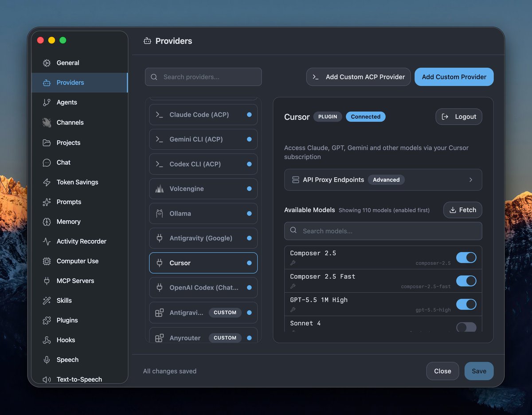The width and height of the screenshot is (532, 415).
Task: Switch off GPT-5.5 1M High toggle
Action: [x=466, y=305]
